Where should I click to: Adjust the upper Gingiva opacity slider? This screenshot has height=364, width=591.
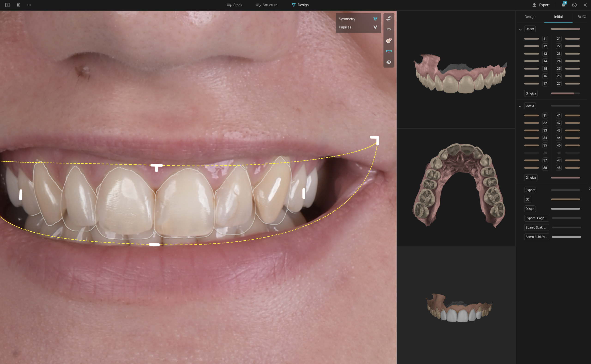point(565,93)
